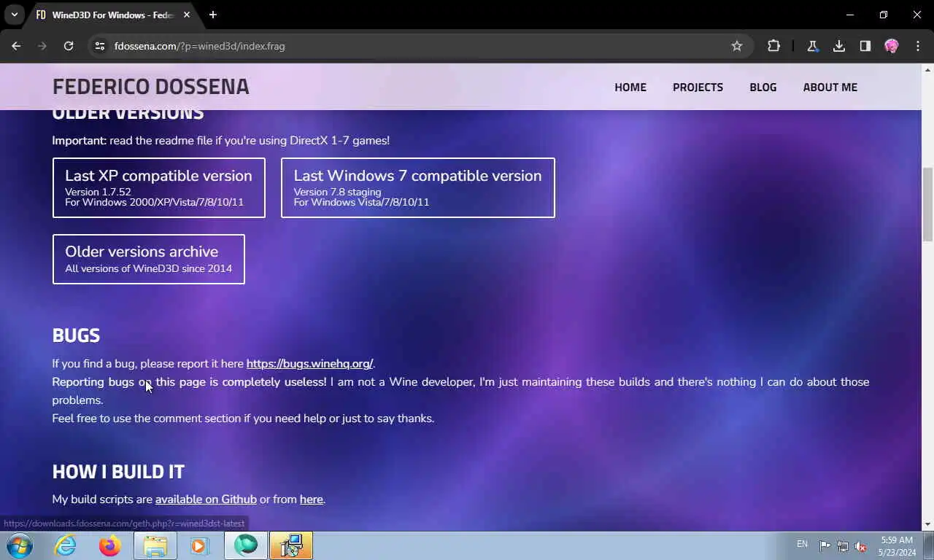
Task: Open the available on Github link
Action: (x=206, y=499)
